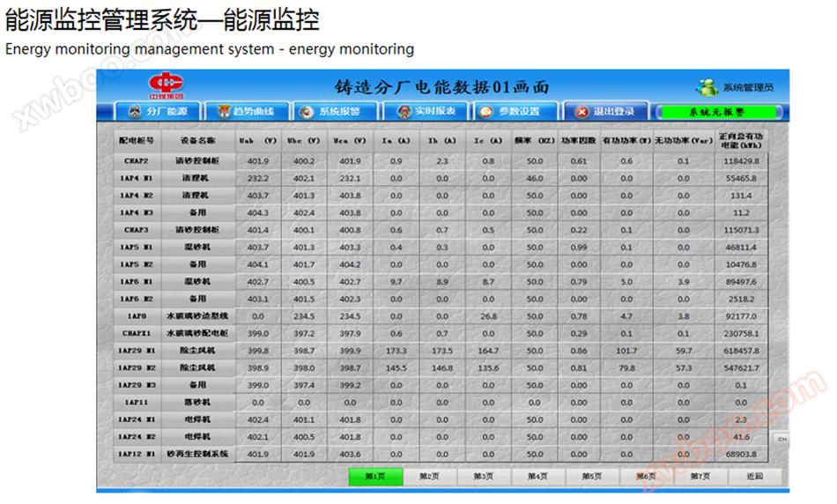Go to 第2页 page tab
The image size is (837, 504).
[430, 476]
